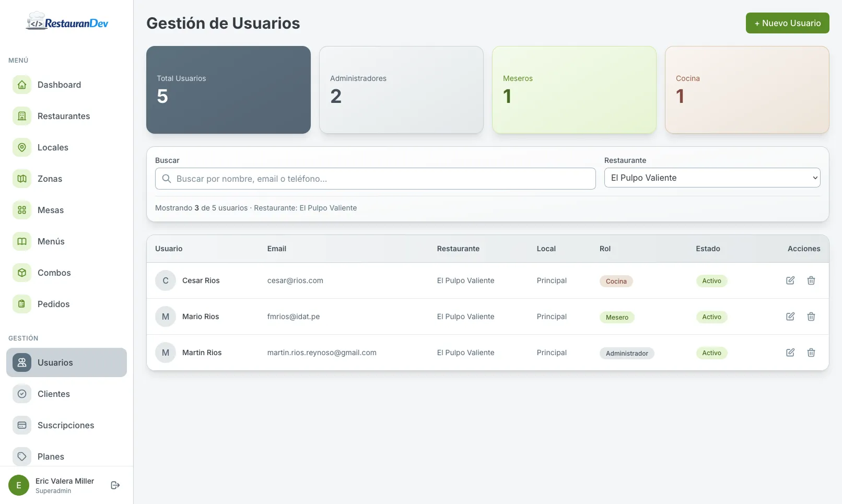Click the Planes tag icon
This screenshot has height=504, width=842.
(x=22, y=456)
